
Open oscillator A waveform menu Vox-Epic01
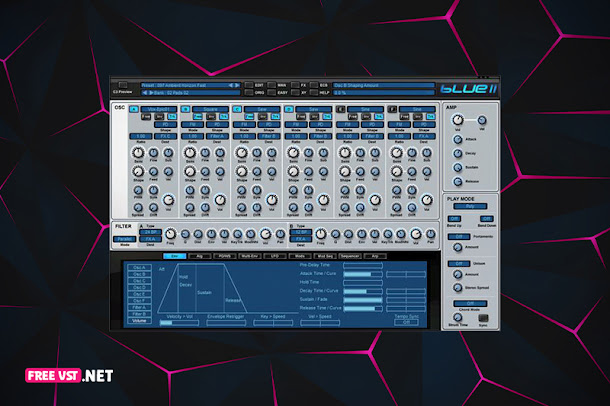159,109
